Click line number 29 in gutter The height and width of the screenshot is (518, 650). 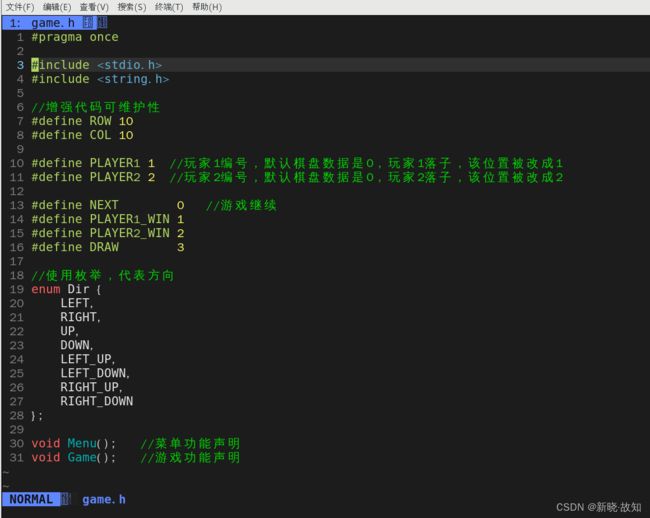tap(17, 430)
